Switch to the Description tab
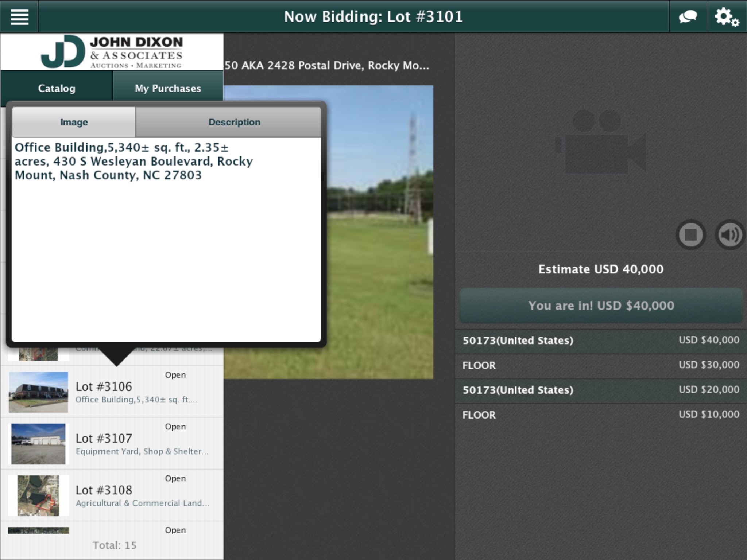Image resolution: width=747 pixels, height=560 pixels. tap(234, 122)
